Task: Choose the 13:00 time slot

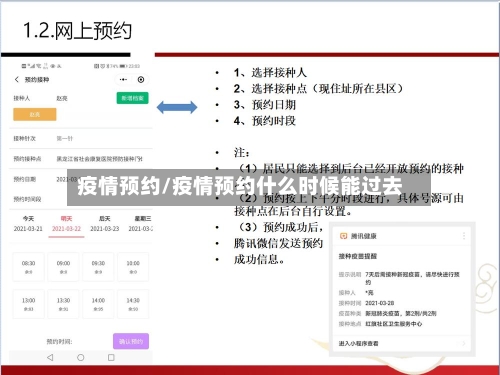Action: pyautogui.click(x=28, y=304)
